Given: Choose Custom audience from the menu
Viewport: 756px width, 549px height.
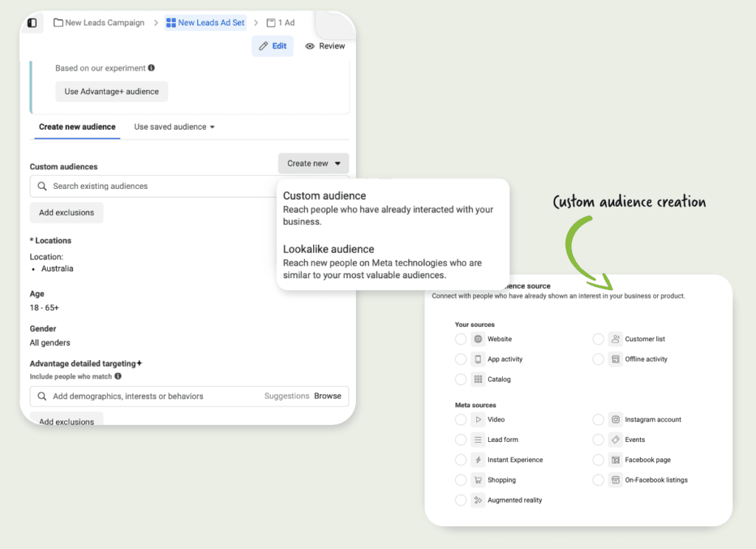Looking at the screenshot, I should pos(324,196).
